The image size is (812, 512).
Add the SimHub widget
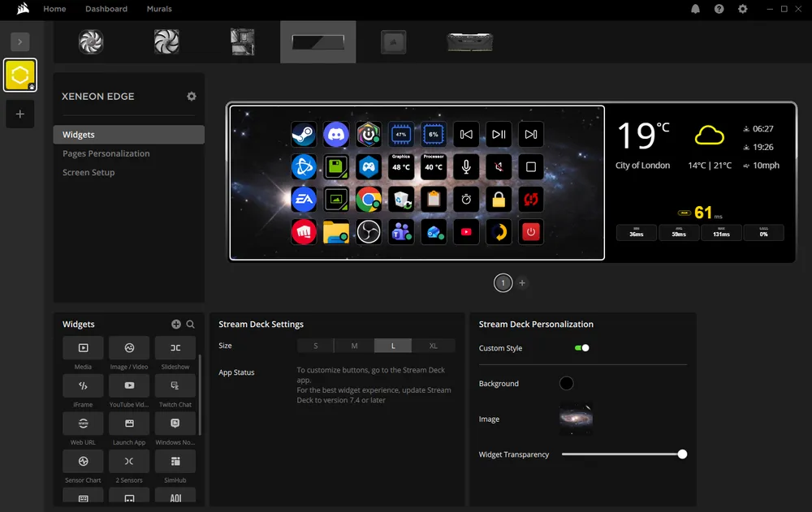tap(175, 461)
